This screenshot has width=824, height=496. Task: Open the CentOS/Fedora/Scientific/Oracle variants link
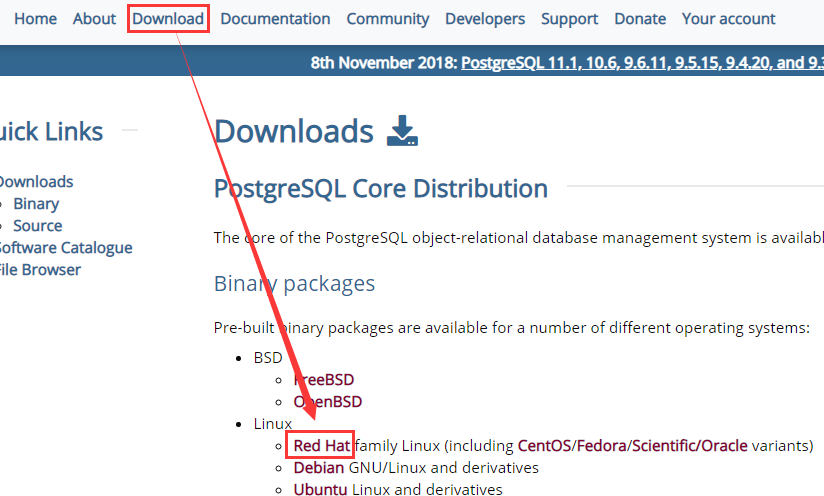pos(633,446)
